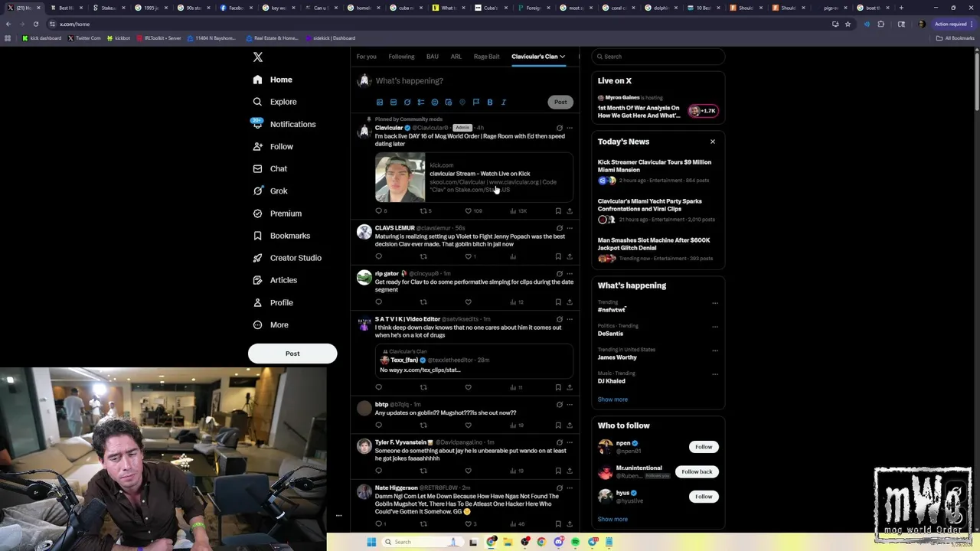Switch to the Following tab

click(x=401, y=57)
